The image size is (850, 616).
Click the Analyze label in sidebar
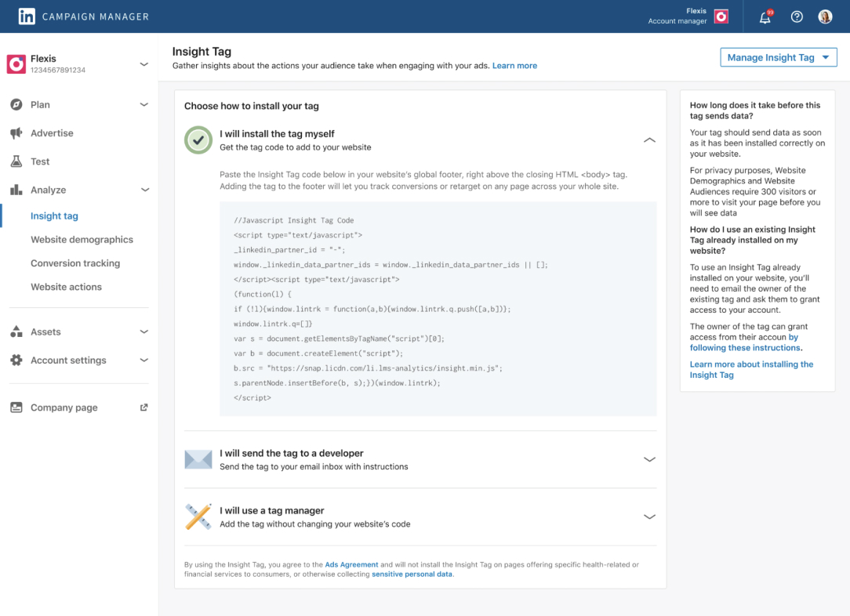pos(49,190)
